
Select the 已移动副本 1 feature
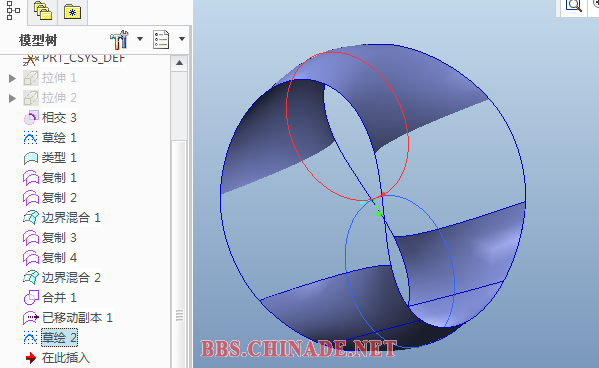(x=77, y=318)
